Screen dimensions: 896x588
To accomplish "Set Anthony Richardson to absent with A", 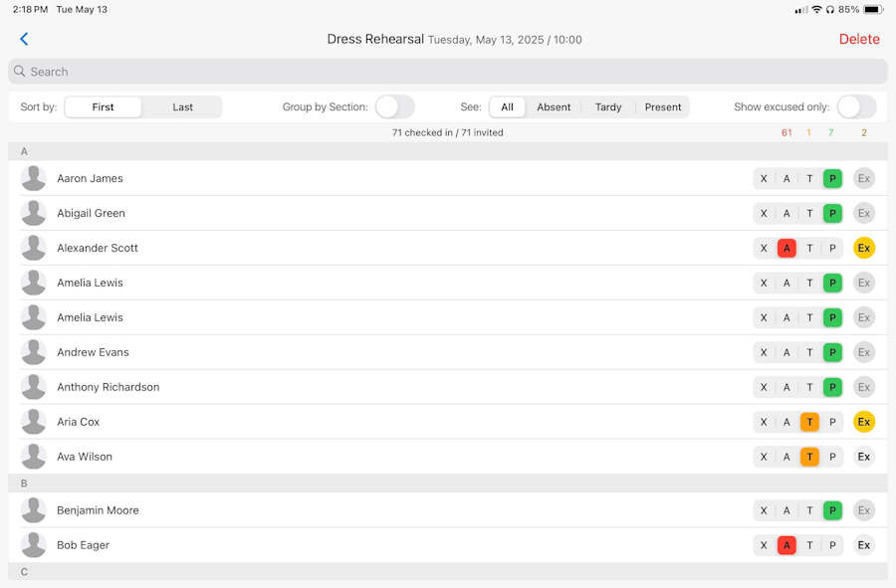I will click(786, 388).
